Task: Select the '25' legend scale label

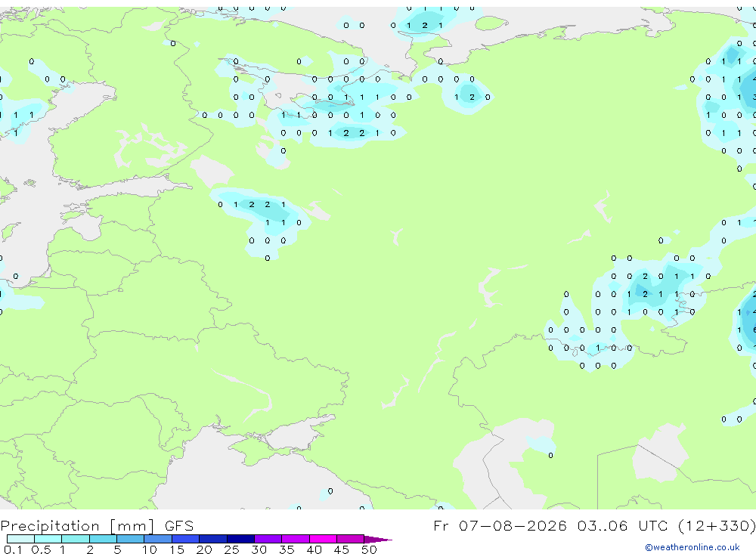Action: tap(231, 549)
